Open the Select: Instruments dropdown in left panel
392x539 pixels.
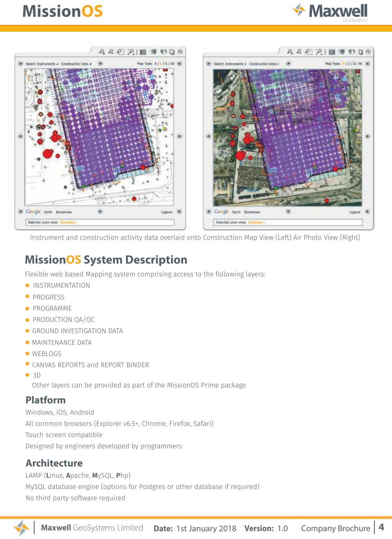(x=42, y=64)
